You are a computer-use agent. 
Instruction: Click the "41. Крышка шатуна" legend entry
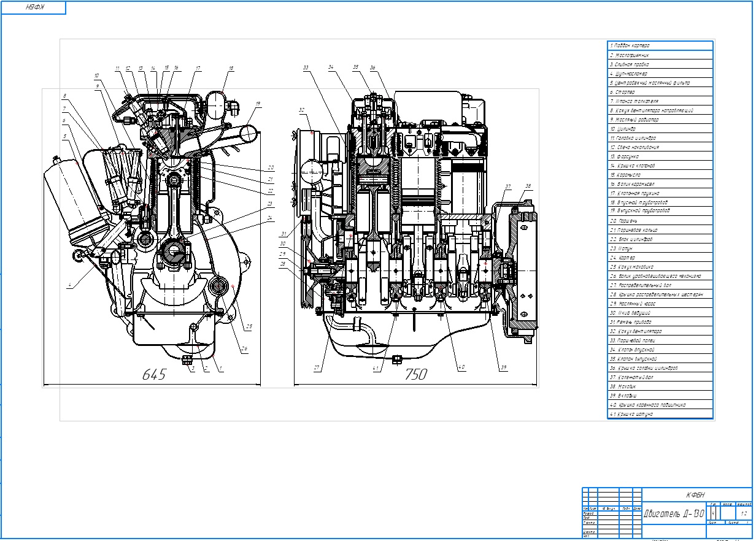(x=660, y=414)
